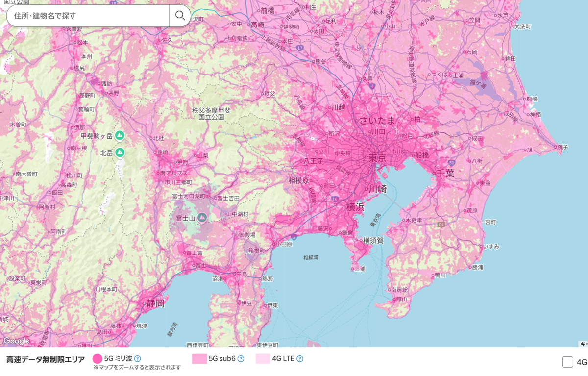This screenshot has height=376, width=588.
Task: Click the 東京 city label on map
Action: pos(377,158)
